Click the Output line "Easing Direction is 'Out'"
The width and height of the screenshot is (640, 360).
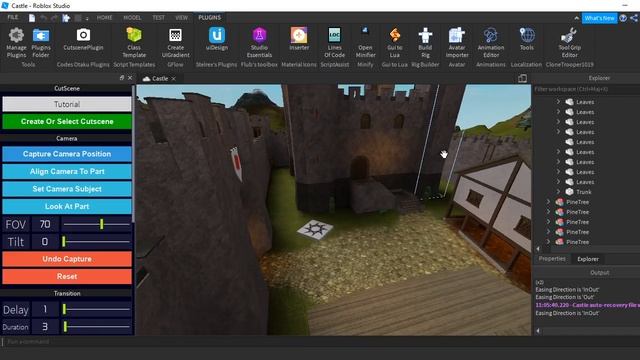pyautogui.click(x=565, y=297)
